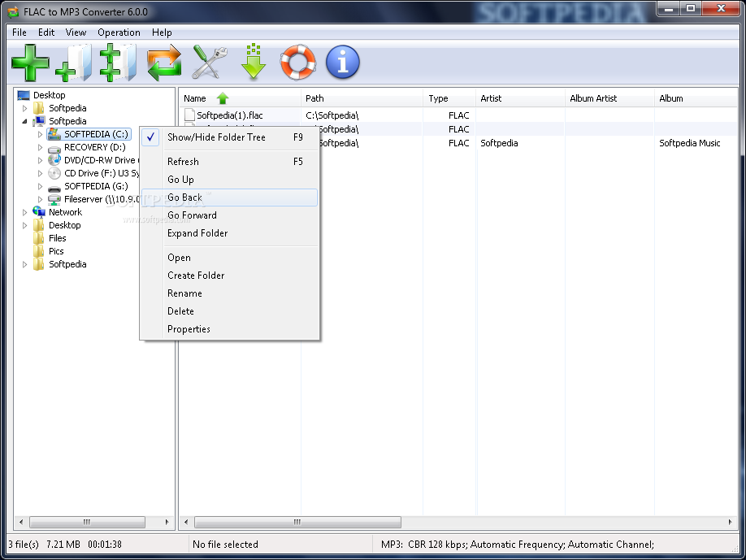This screenshot has height=560, width=746.
Task: Click the file list horizontal scrollbar thumb
Action: tap(297, 522)
